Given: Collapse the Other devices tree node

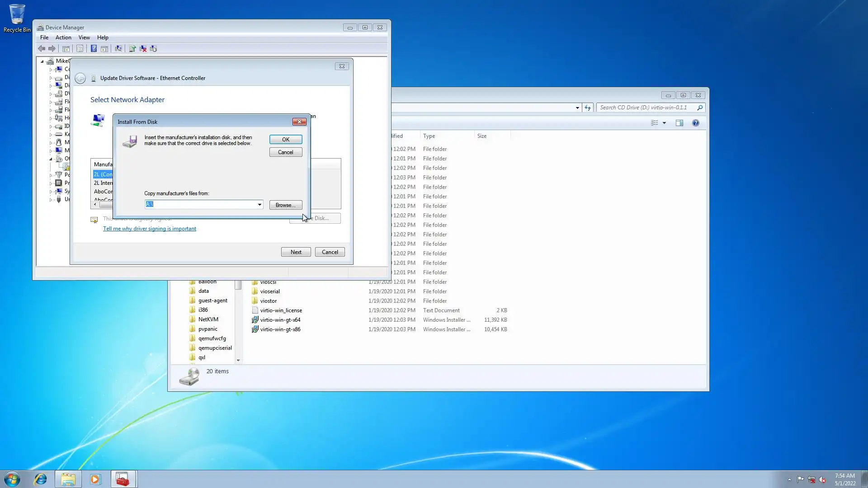Looking at the screenshot, I should point(51,159).
